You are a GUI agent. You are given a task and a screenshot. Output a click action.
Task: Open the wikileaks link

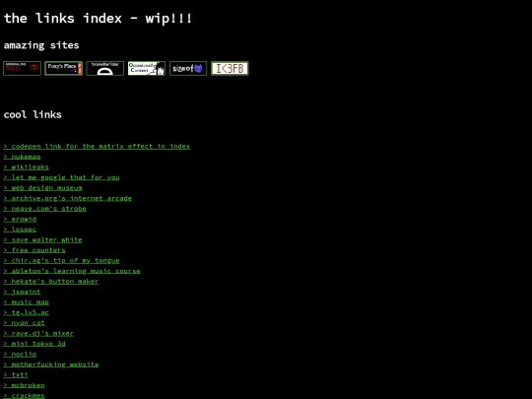pos(27,166)
